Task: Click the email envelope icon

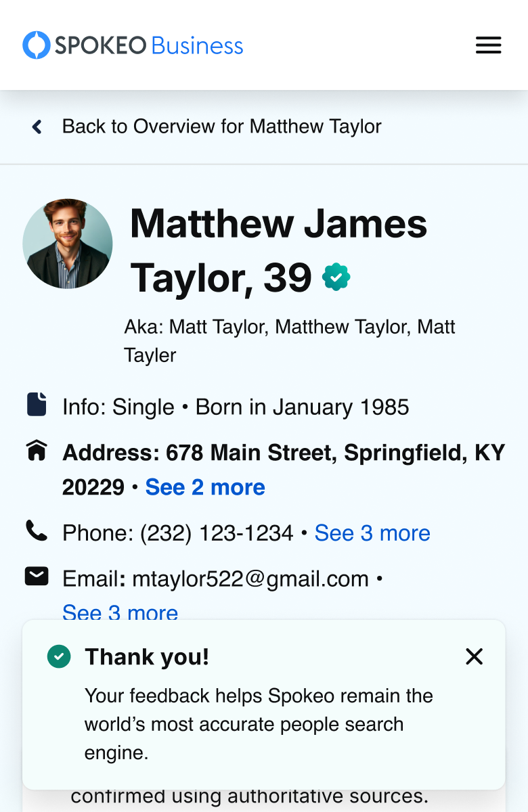Action: tap(37, 577)
